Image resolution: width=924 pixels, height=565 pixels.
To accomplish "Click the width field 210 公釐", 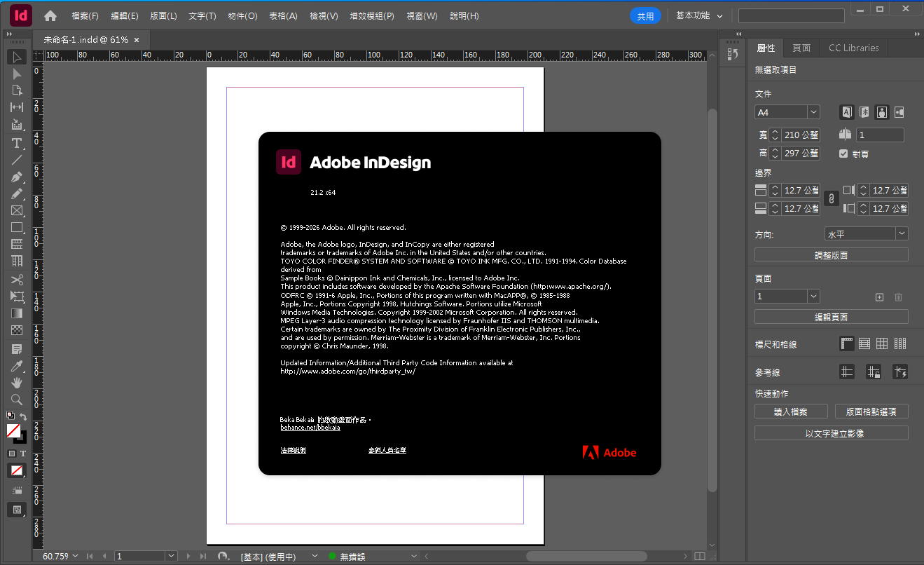I will [x=801, y=135].
